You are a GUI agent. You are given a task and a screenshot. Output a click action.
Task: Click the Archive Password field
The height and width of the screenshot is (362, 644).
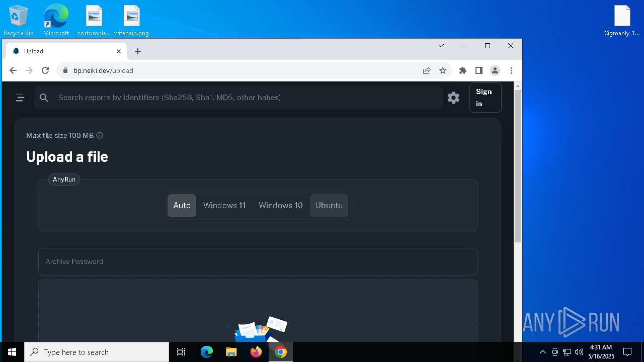point(258,261)
